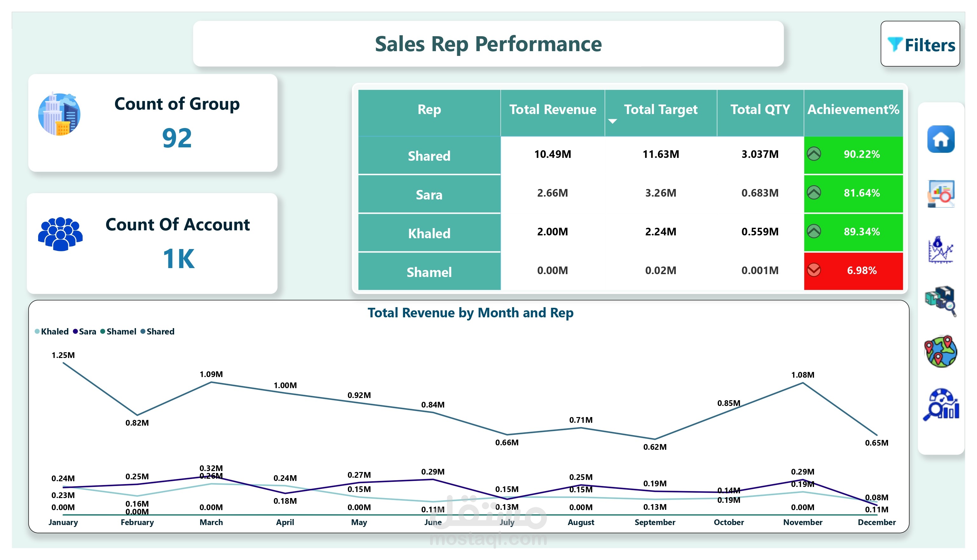The height and width of the screenshot is (560, 977).
Task: Toggle the Sara legend series
Action: point(85,332)
